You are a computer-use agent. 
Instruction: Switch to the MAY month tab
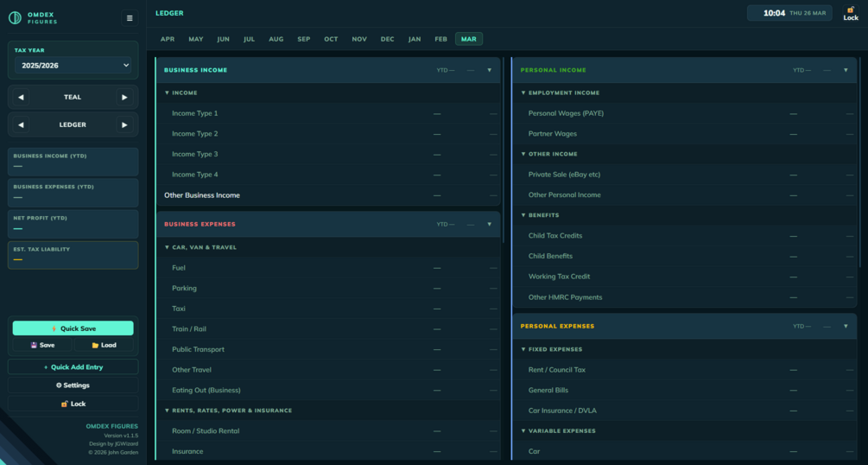tap(196, 39)
